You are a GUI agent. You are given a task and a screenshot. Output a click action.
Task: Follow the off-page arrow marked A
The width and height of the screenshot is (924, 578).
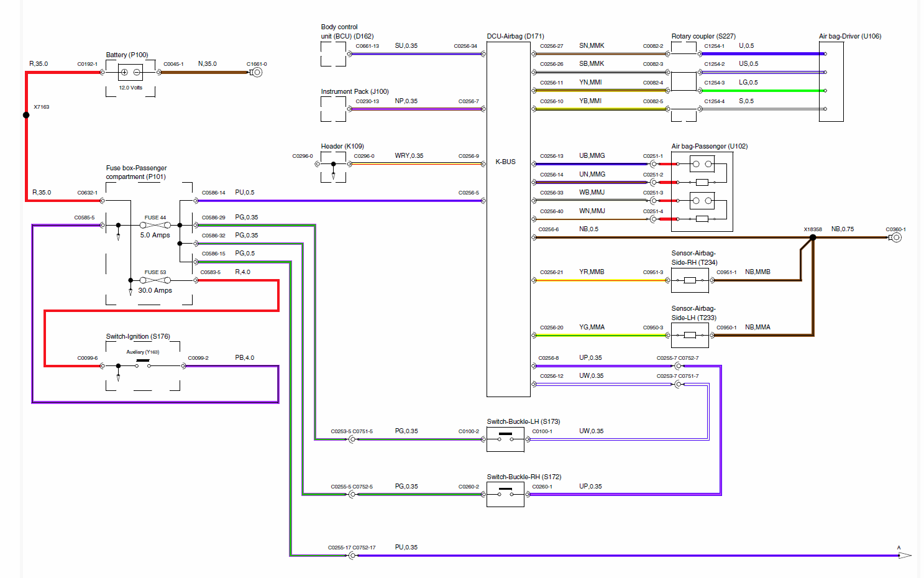point(905,556)
